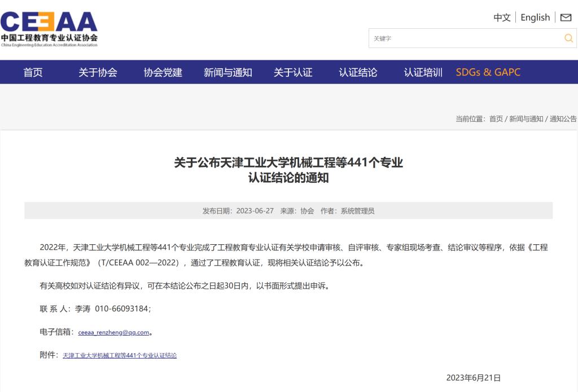Select 认证培训 from the navigation bar
The width and height of the screenshot is (578, 392).
click(x=423, y=72)
